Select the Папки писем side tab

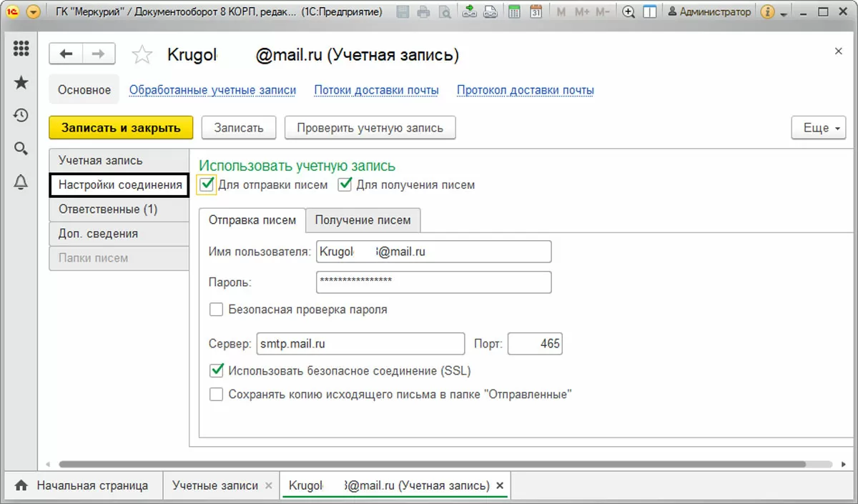pos(119,258)
